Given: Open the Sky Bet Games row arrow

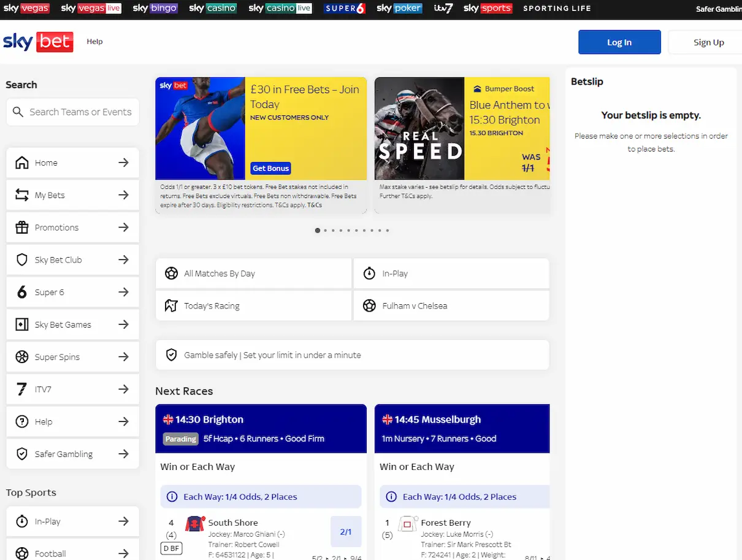Looking at the screenshot, I should tap(123, 324).
